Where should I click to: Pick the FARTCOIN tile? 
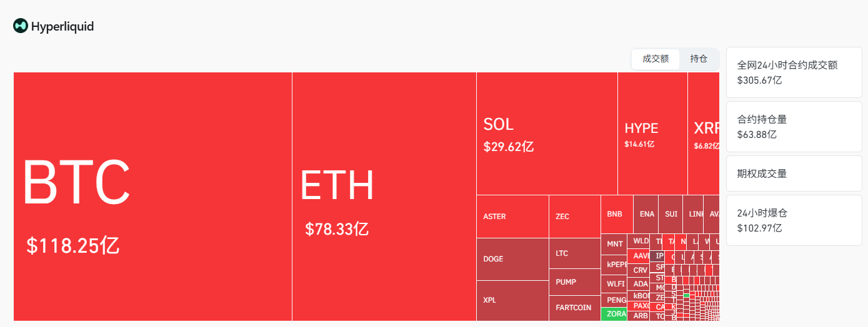[x=574, y=308]
